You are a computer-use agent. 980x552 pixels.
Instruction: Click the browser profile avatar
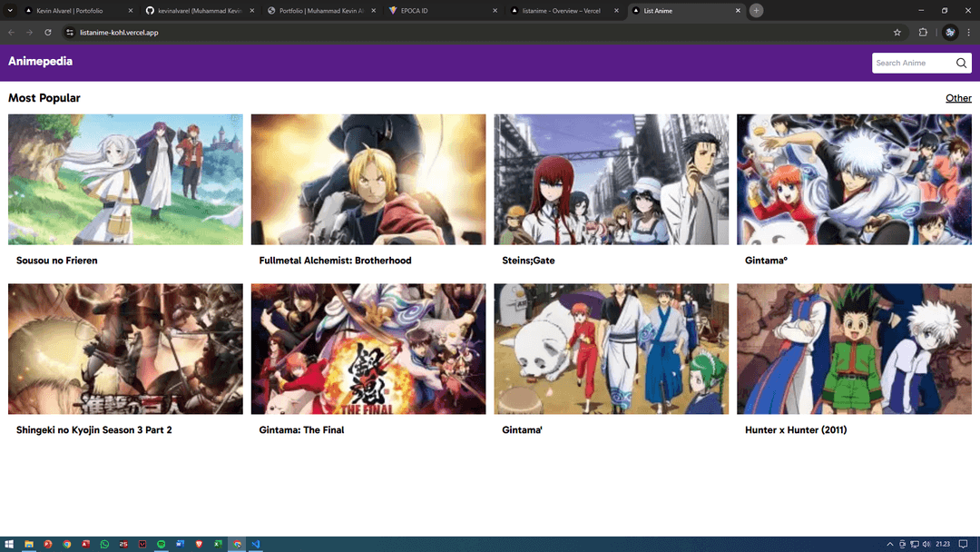[950, 33]
